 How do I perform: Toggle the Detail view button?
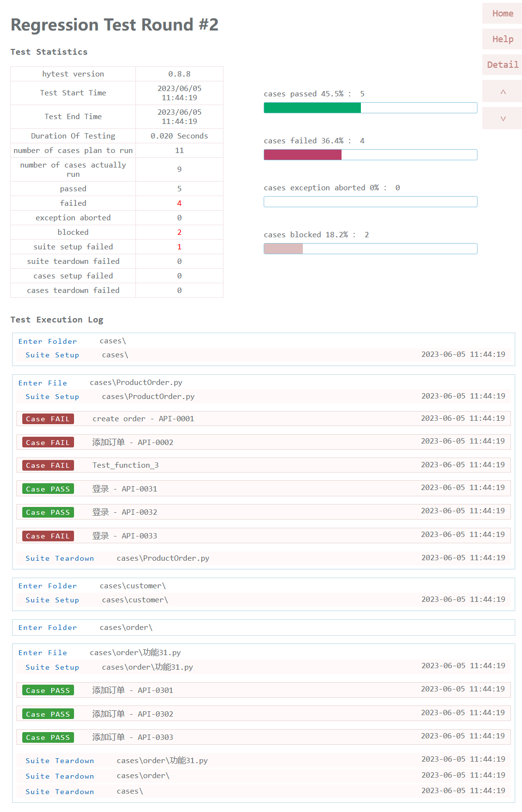pos(502,65)
